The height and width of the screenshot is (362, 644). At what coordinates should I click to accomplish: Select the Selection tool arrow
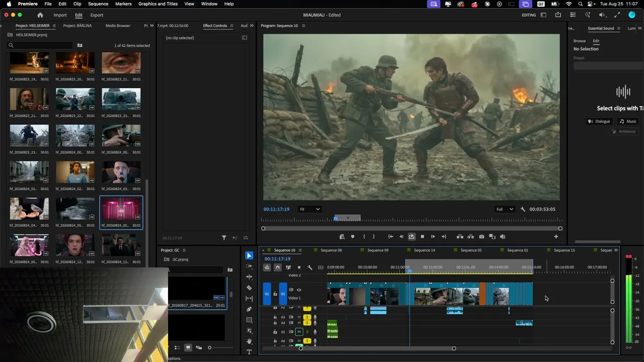coord(249,255)
